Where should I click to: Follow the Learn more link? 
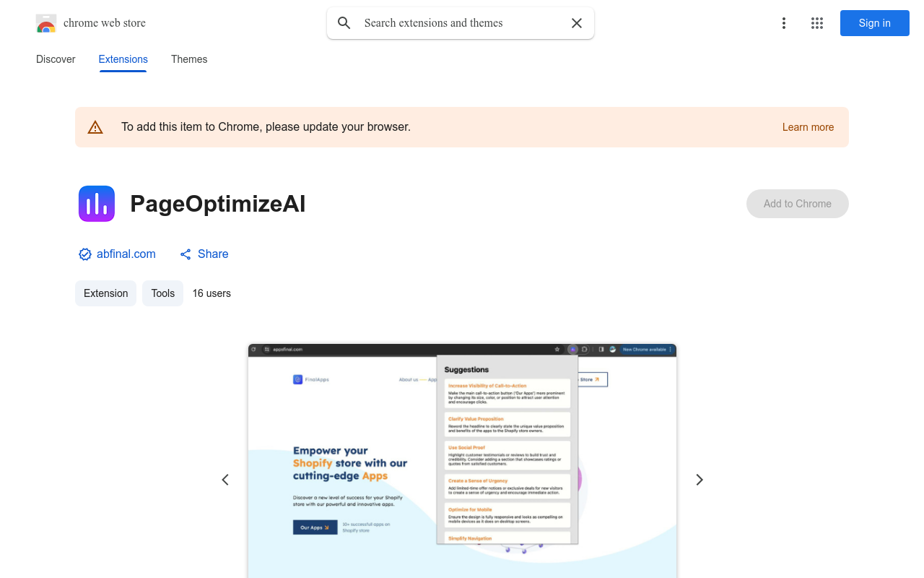tap(808, 127)
